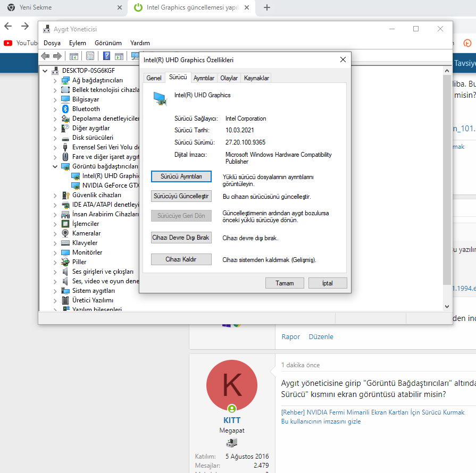Collapse the DESKTOP-0SG6KGF root node
Image resolution: width=476 pixels, height=473 pixels.
[x=45, y=71]
